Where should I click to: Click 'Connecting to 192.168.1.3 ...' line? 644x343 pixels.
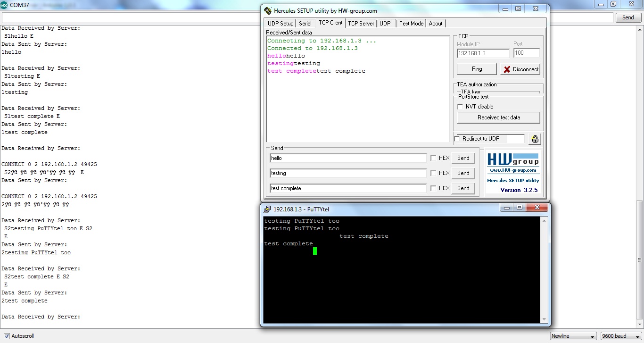(322, 41)
